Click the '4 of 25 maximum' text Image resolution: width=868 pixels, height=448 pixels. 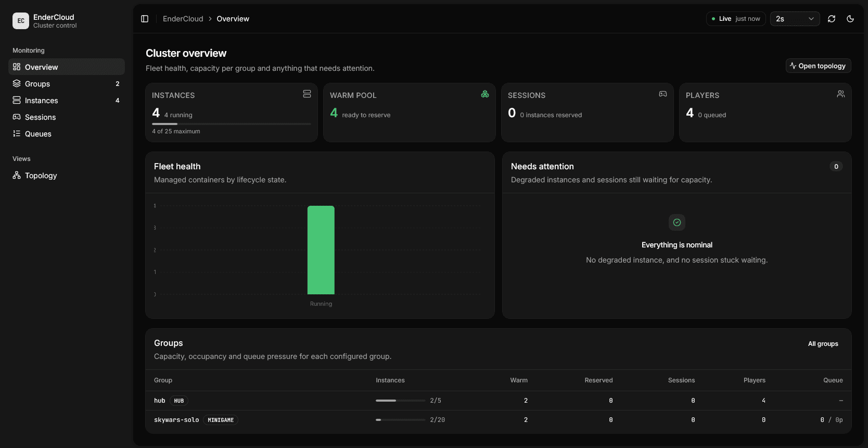176,131
